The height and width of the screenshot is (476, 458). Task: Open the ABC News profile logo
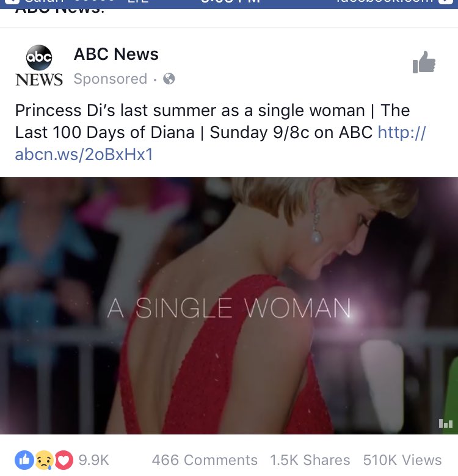pyautogui.click(x=39, y=57)
